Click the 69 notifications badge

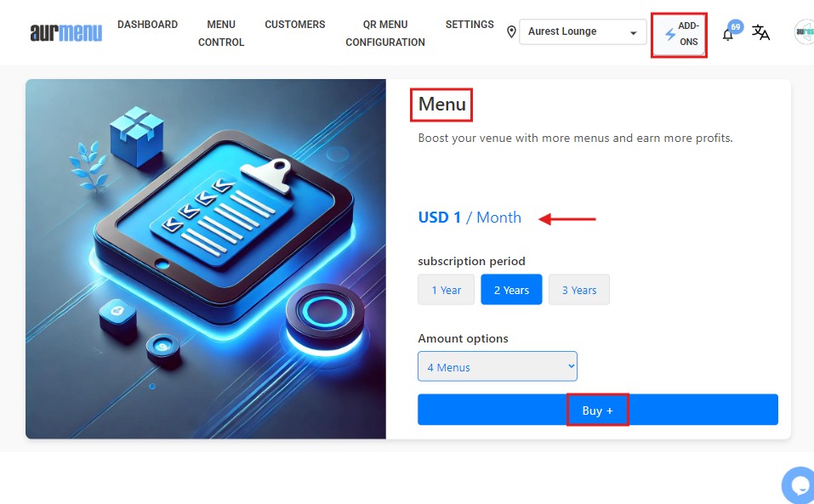pos(736,27)
